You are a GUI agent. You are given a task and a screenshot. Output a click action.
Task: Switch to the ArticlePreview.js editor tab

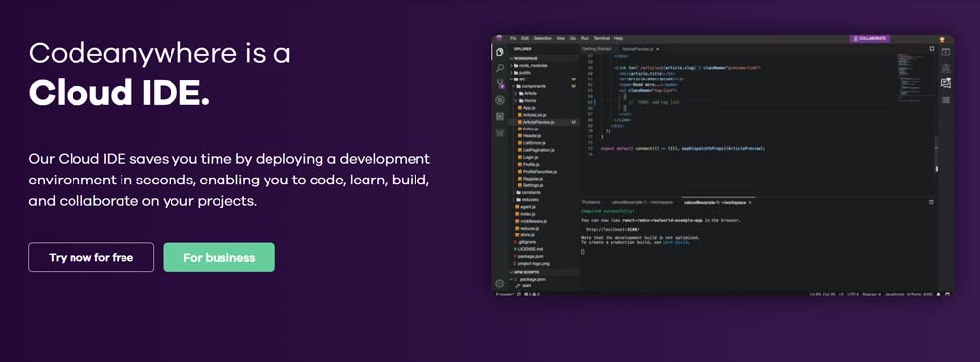tap(638, 49)
